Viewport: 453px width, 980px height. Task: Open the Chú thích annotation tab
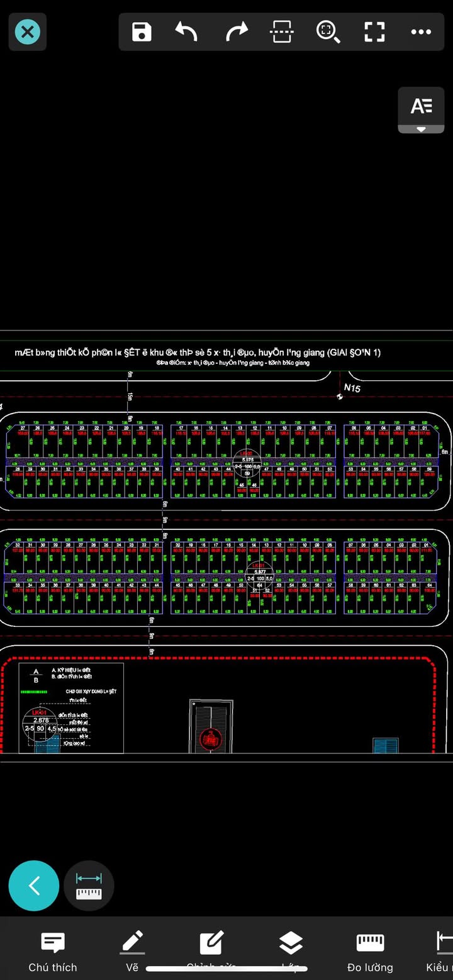coord(53,952)
